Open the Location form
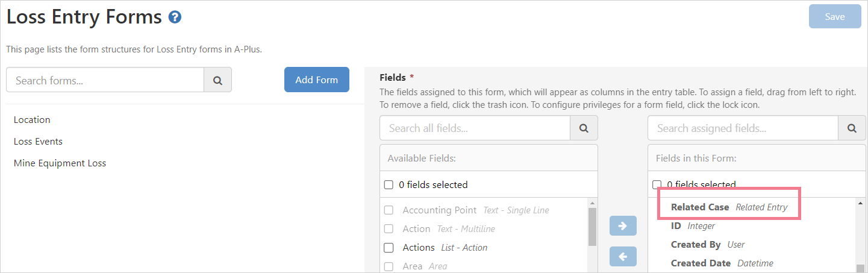Viewport: 868px width, 273px height. point(32,120)
